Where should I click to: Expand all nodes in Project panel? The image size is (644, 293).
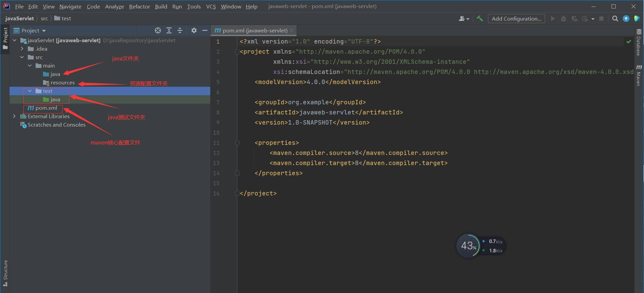pyautogui.click(x=169, y=30)
